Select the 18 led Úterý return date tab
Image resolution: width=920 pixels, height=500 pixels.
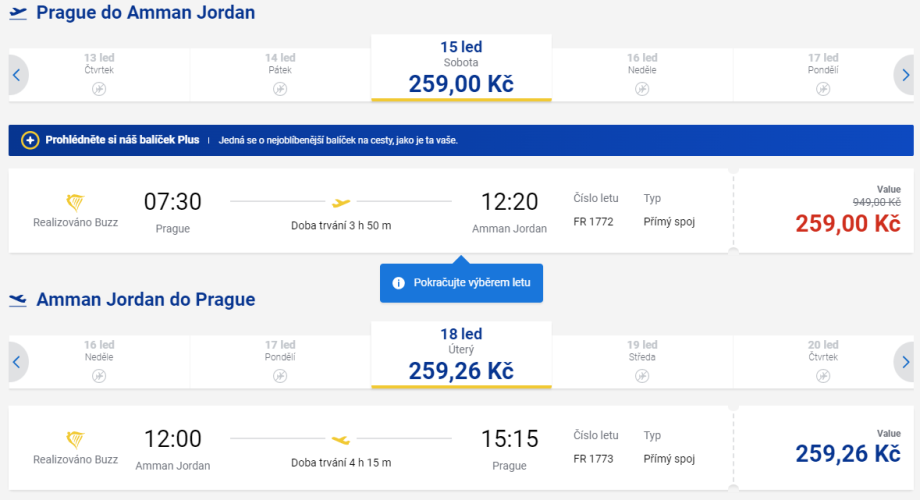(461, 355)
